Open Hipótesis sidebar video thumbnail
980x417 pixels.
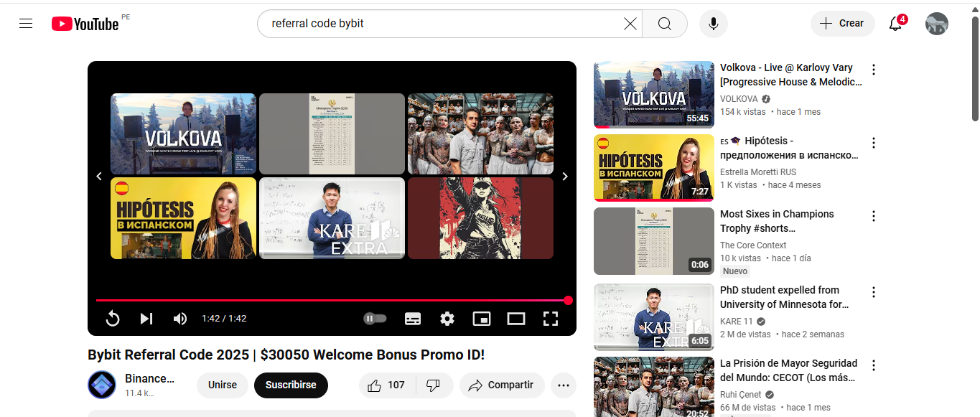pos(654,168)
